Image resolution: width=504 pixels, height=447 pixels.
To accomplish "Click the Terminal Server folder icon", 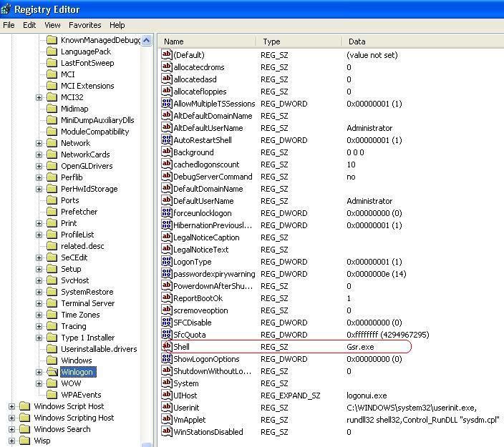I will click(x=52, y=303).
